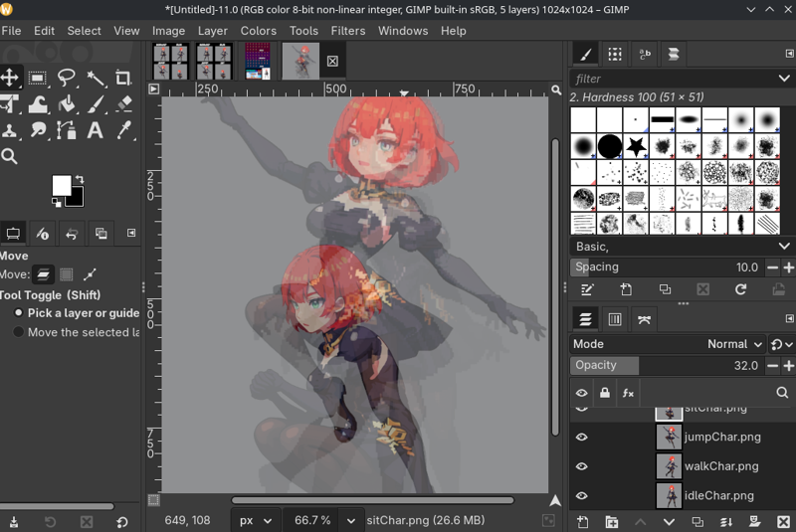Open the zoom 66.7% dropdown
The image size is (796, 532).
[x=350, y=520]
